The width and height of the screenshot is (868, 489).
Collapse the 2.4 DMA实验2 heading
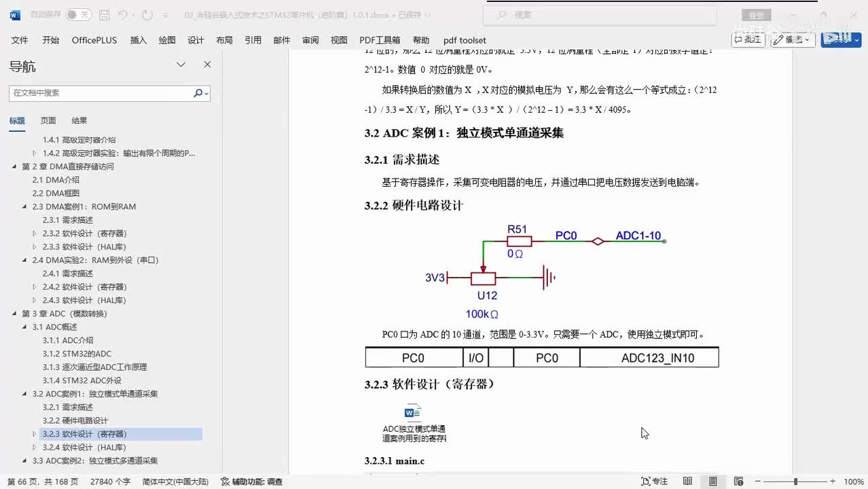(25, 260)
